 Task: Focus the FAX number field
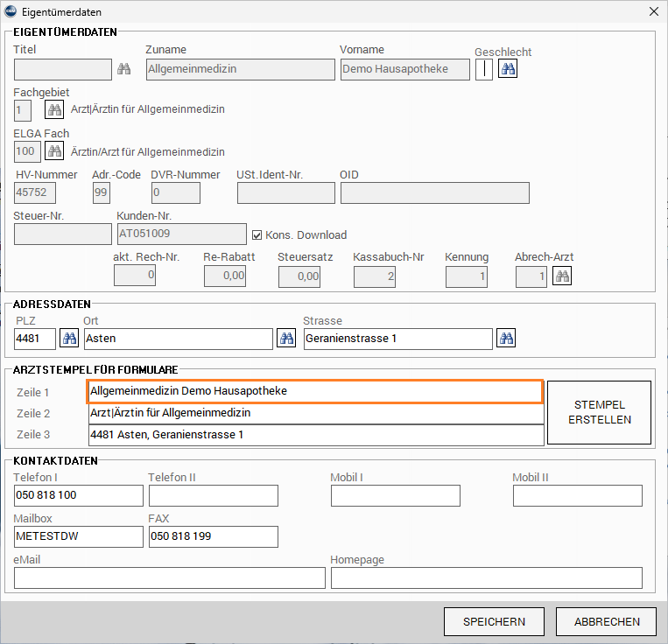tap(213, 536)
